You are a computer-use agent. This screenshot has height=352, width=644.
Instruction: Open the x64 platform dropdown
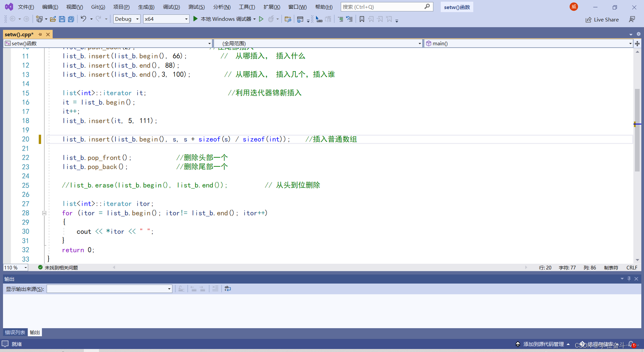[166, 19]
